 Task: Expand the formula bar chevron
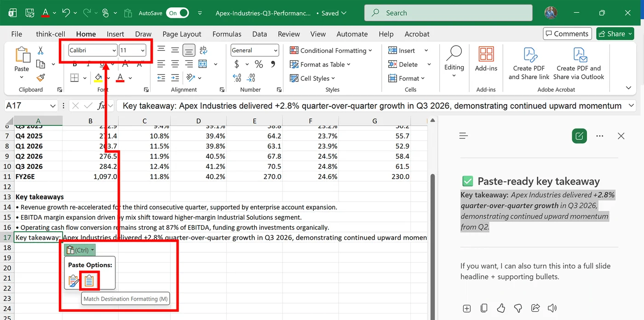[631, 106]
